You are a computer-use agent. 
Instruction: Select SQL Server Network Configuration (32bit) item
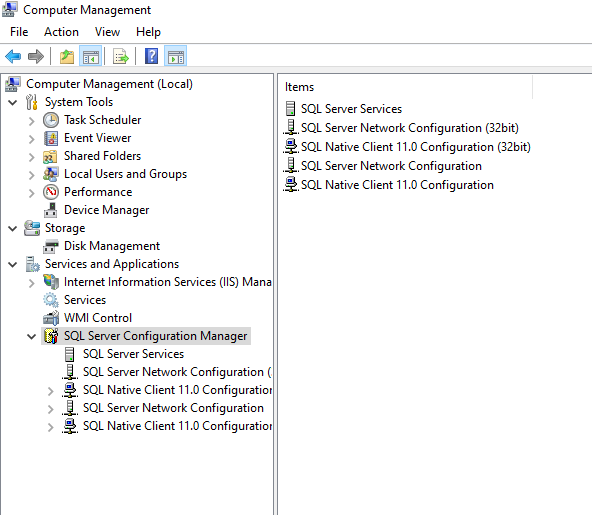point(410,128)
